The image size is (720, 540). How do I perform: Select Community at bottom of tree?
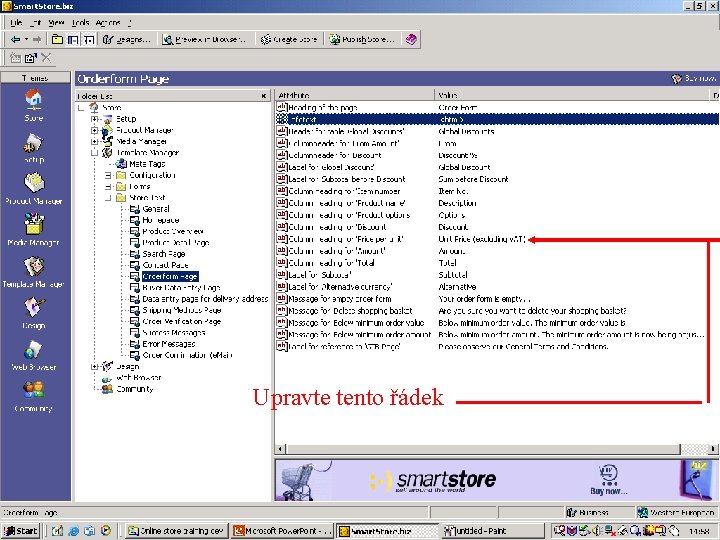(135, 389)
